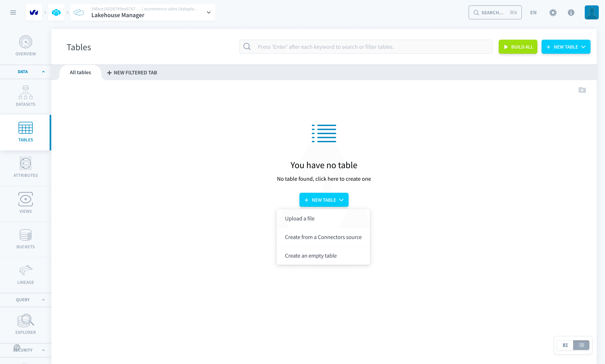
Task: Expand the Lakehouse Manager project dropdown
Action: 209,12
